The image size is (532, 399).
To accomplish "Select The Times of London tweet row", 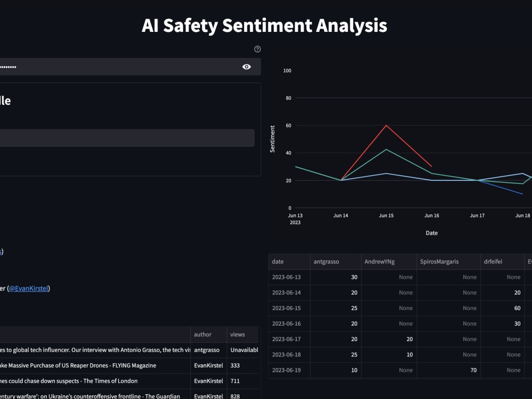I will click(95, 381).
